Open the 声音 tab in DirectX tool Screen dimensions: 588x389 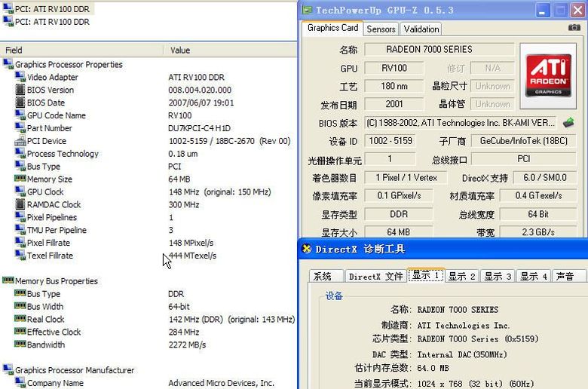[x=568, y=277]
